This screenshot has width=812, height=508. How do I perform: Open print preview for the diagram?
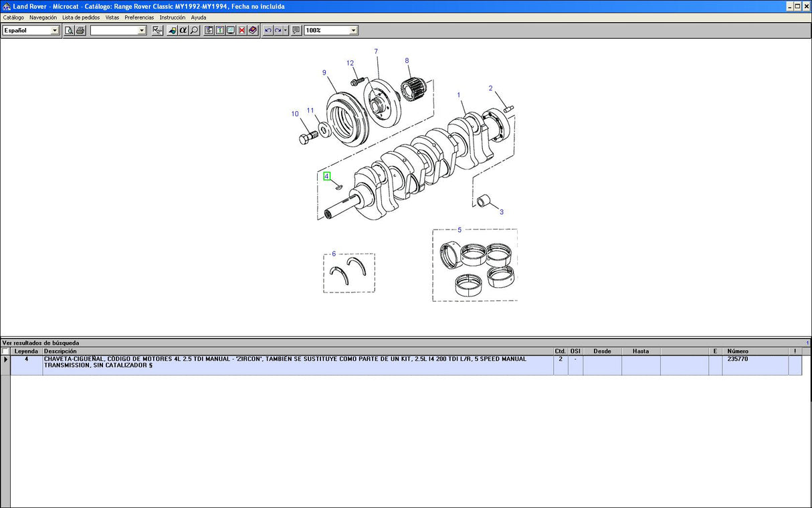pyautogui.click(x=69, y=30)
